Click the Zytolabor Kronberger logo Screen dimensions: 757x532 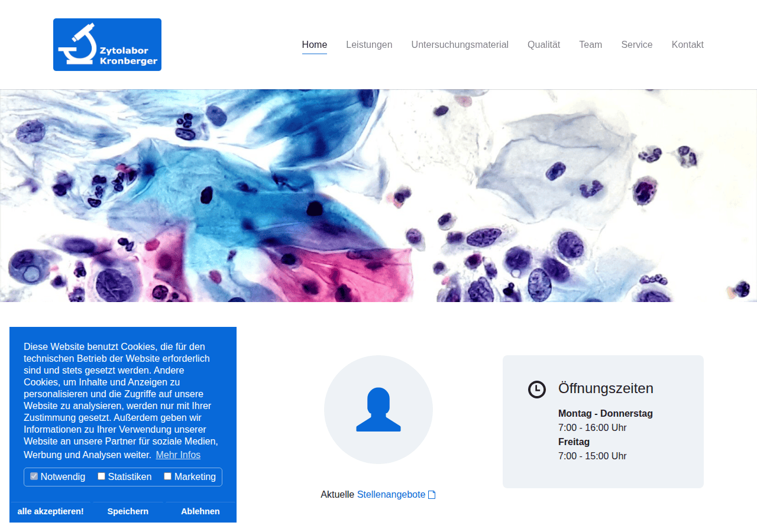pos(107,44)
